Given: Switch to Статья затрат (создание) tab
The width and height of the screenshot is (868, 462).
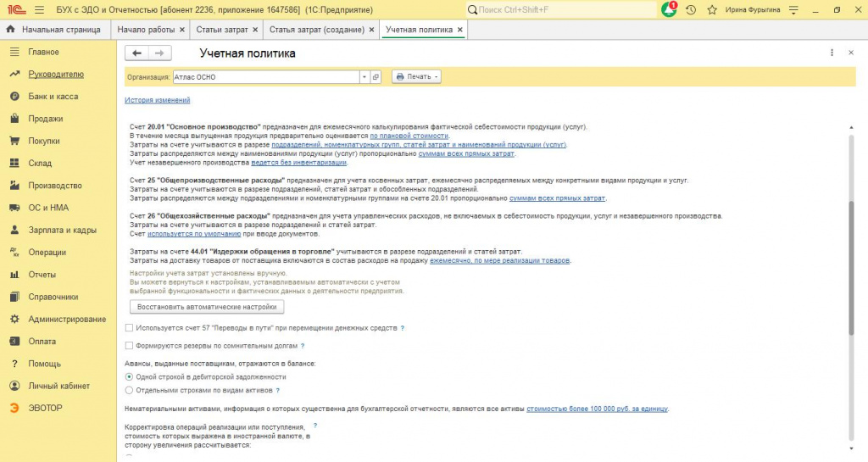Looking at the screenshot, I should (x=317, y=30).
